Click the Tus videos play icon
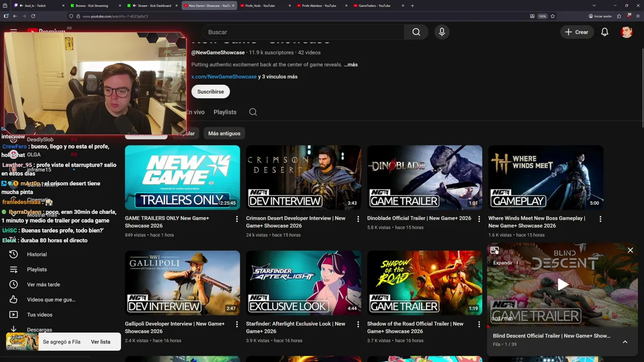The image size is (644, 362). tap(14, 315)
